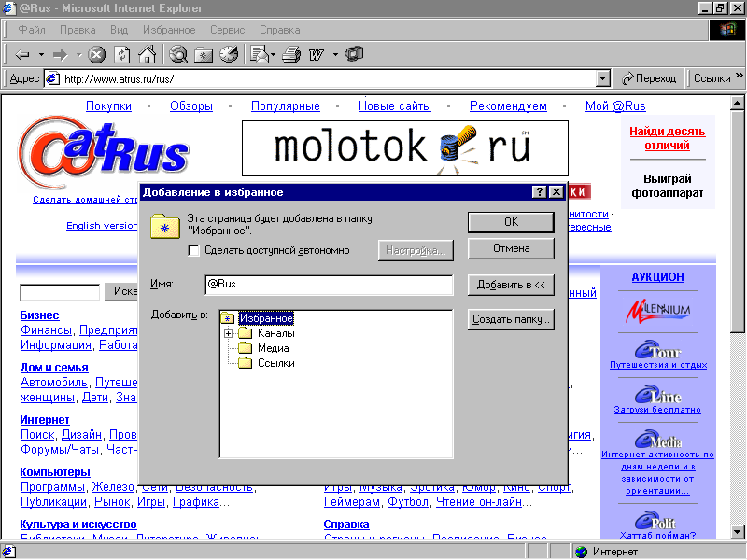
Task: Open the Сервис menu
Action: (227, 30)
